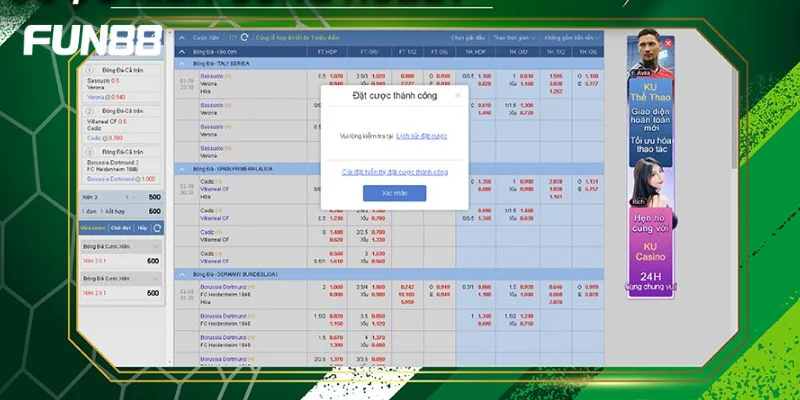Collapse the top Bóng Đá - Kèo đơn header arrow

tap(181, 49)
